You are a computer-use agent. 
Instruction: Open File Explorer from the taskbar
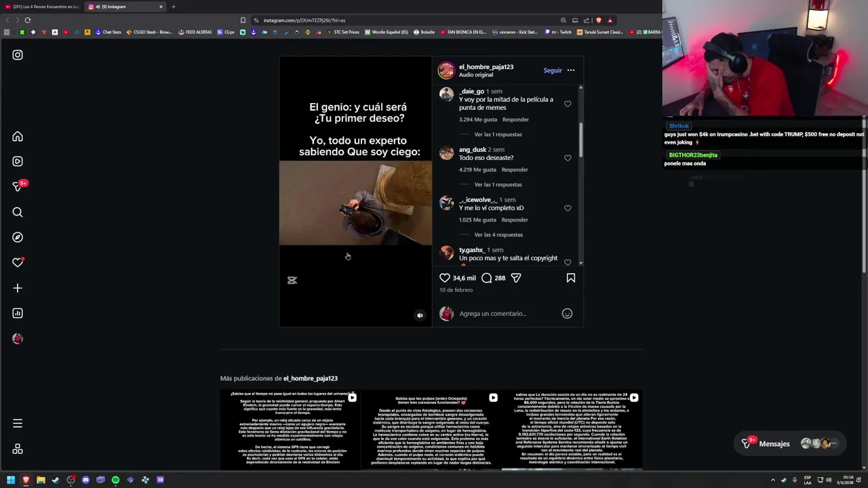[x=41, y=480]
